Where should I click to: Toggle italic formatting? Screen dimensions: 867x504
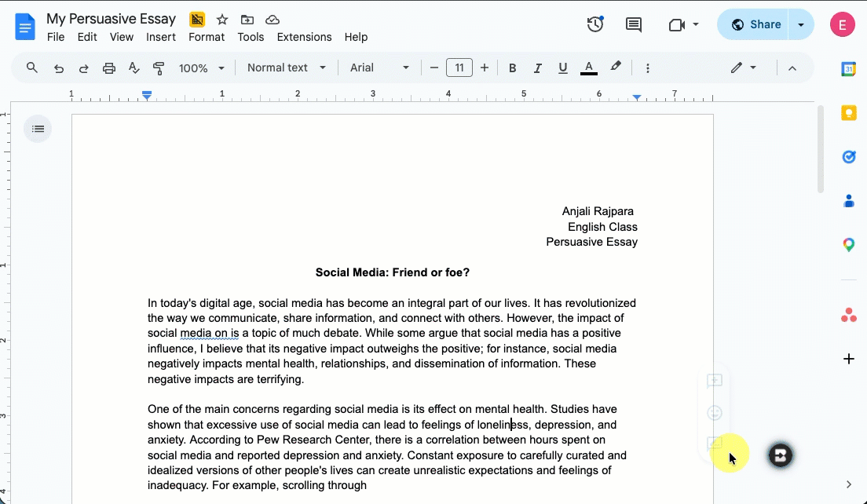[537, 68]
